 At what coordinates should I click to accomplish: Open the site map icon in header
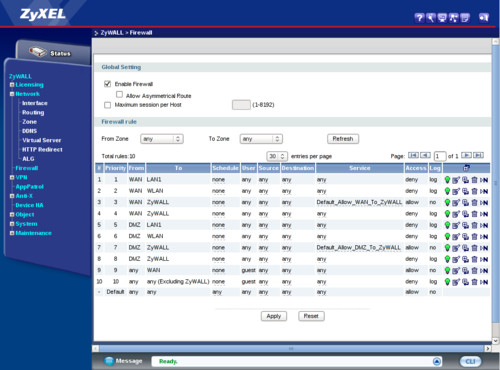coord(453,18)
